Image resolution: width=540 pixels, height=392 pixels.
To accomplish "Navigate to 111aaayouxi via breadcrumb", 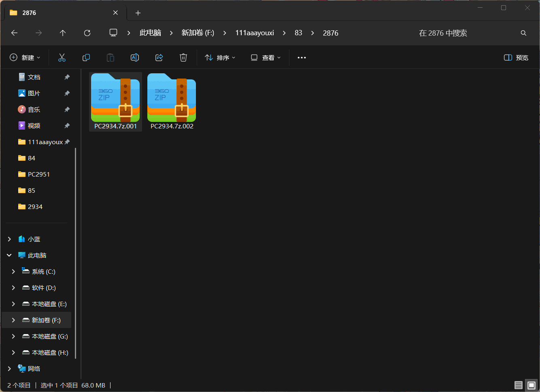I will (x=254, y=33).
